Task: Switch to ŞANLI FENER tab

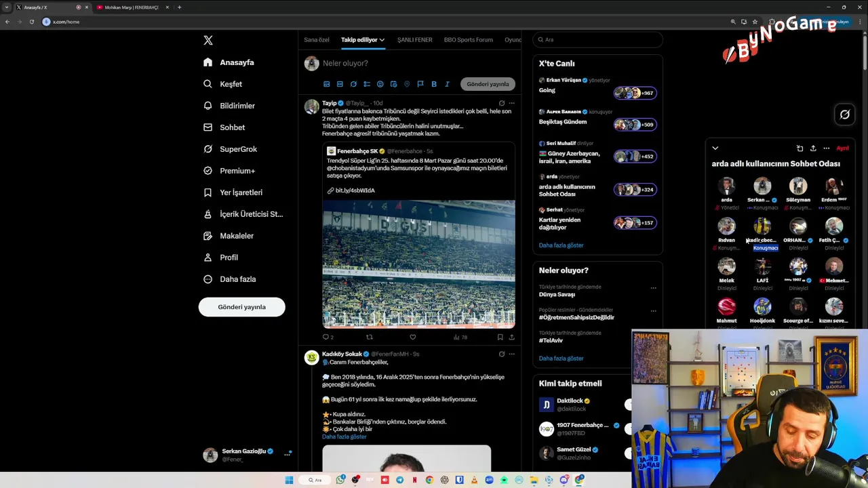Action: (x=414, y=40)
